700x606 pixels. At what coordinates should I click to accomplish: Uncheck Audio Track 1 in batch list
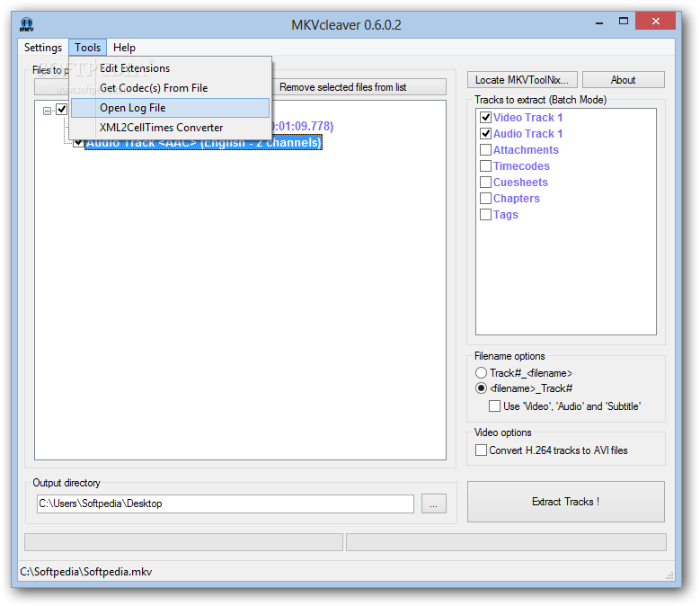tap(485, 134)
